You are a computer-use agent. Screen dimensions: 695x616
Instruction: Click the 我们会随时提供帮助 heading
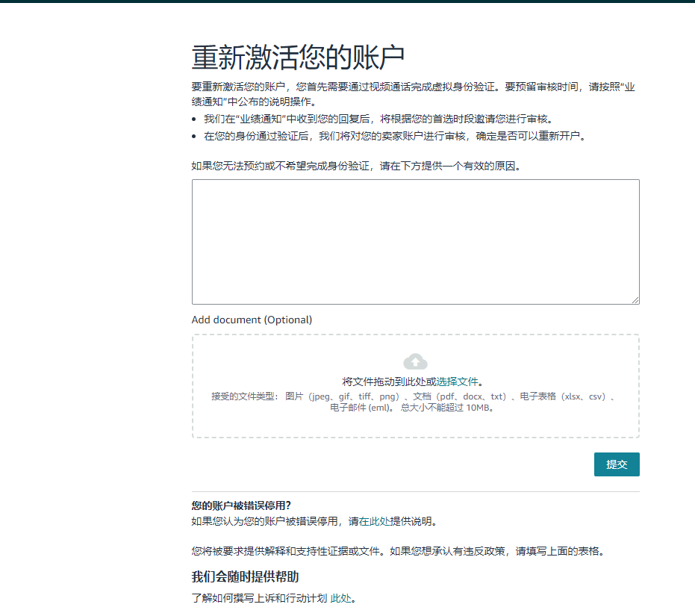[246, 577]
